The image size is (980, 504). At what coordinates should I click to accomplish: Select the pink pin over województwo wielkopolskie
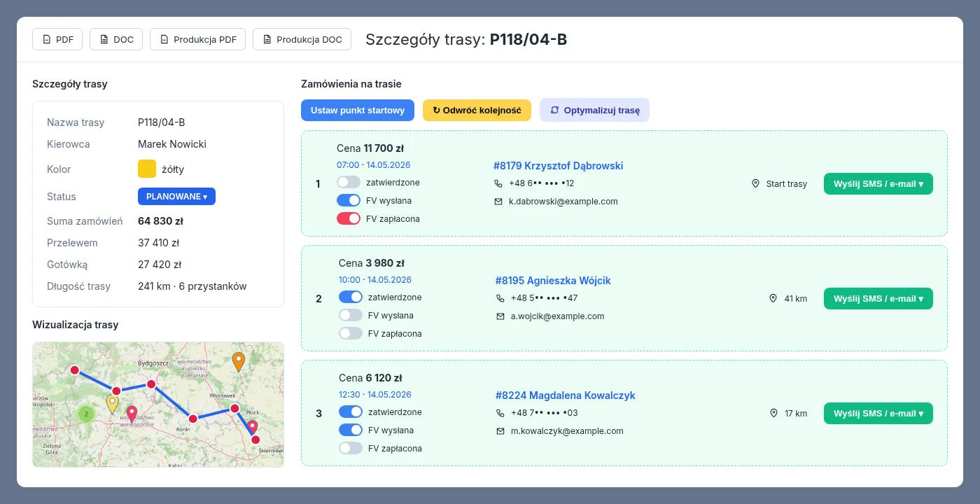coord(132,414)
